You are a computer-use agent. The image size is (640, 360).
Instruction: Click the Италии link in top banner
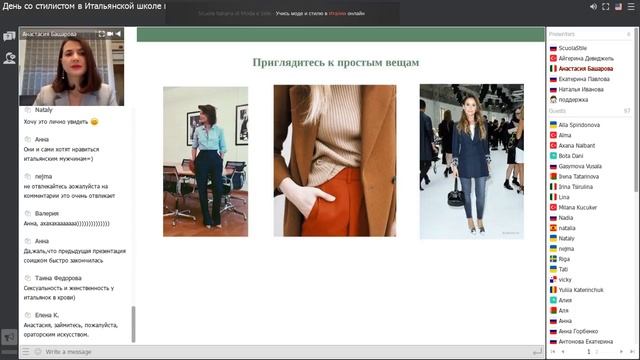(337, 13)
